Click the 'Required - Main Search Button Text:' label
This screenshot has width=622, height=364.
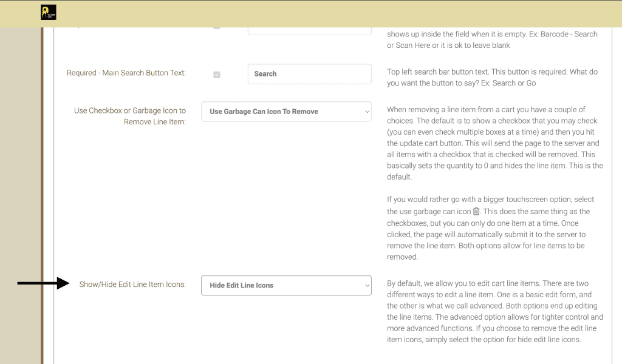point(126,73)
